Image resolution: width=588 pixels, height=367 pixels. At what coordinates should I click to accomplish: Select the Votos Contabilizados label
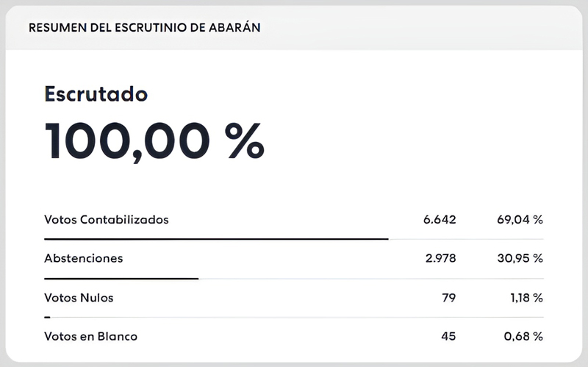coord(107,219)
